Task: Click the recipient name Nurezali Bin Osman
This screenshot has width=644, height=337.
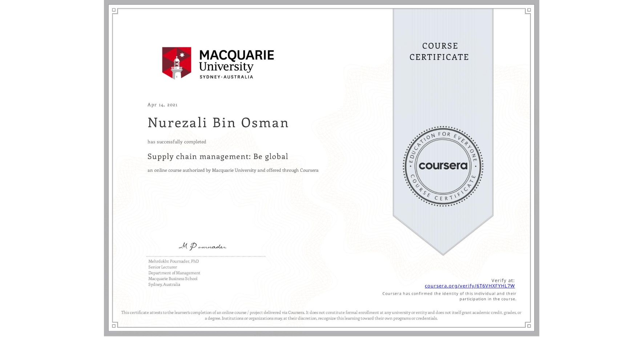Action: pyautogui.click(x=218, y=123)
